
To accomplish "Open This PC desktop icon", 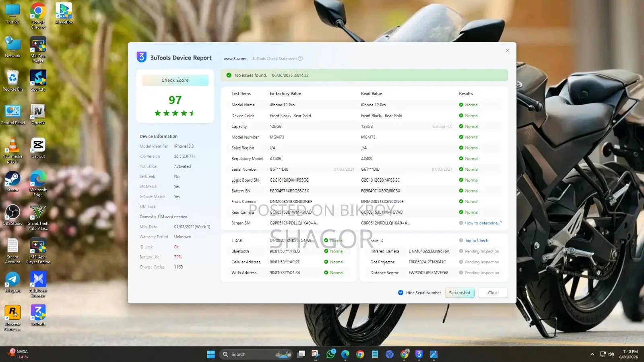I will coord(12,14).
